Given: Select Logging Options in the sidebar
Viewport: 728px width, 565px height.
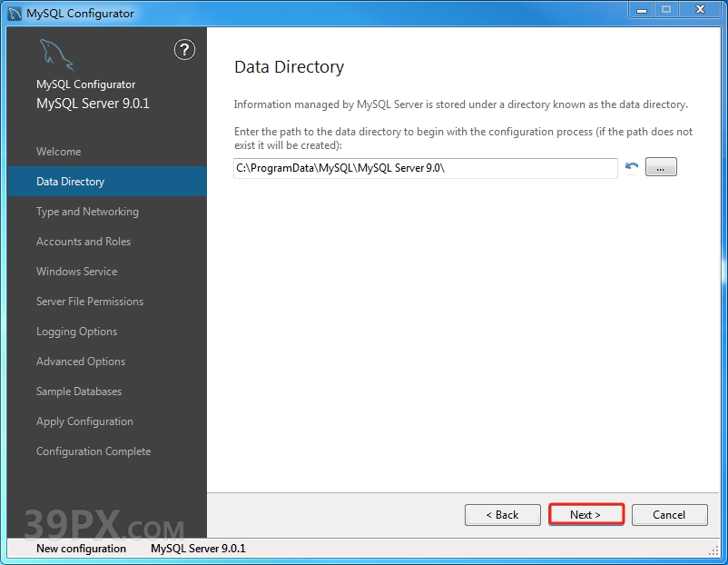Looking at the screenshot, I should pyautogui.click(x=76, y=332).
